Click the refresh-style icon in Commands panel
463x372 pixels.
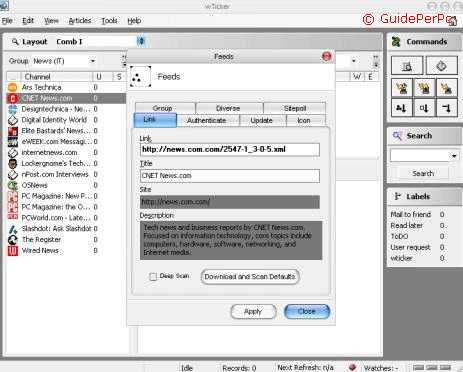pos(441,66)
